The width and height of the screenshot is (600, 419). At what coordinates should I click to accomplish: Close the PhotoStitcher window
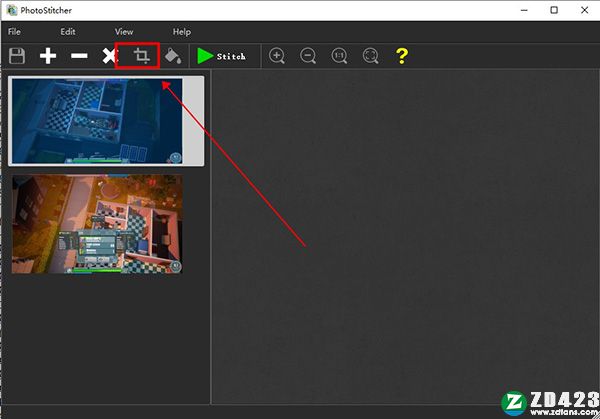coord(584,10)
